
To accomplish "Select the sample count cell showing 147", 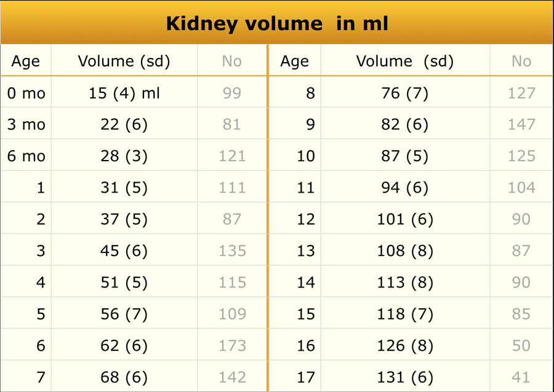I will (521, 125).
